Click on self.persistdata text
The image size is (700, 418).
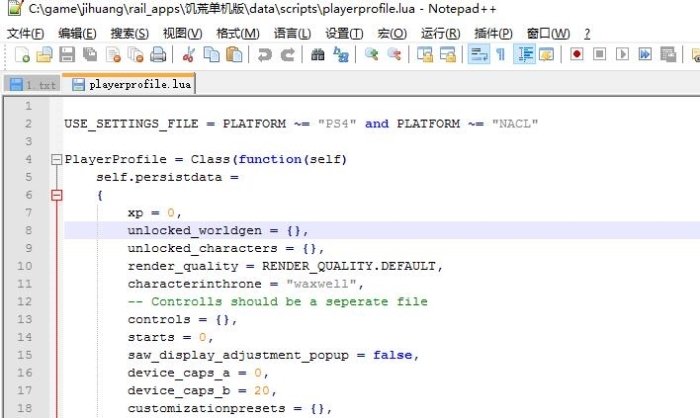[159, 177]
